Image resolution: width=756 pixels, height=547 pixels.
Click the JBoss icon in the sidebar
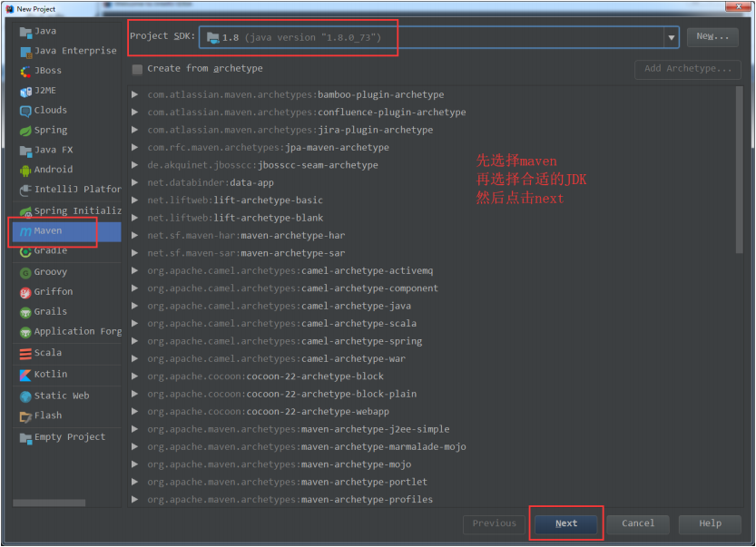(25, 70)
